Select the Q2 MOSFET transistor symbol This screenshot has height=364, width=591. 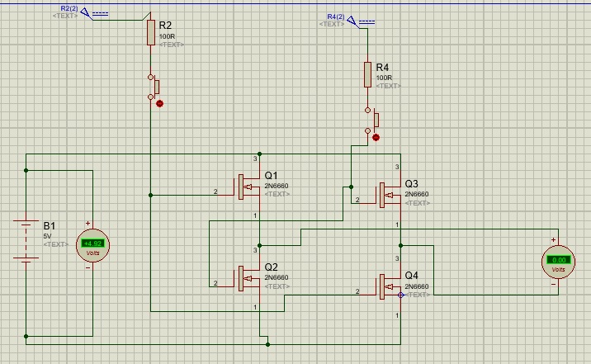(248, 278)
